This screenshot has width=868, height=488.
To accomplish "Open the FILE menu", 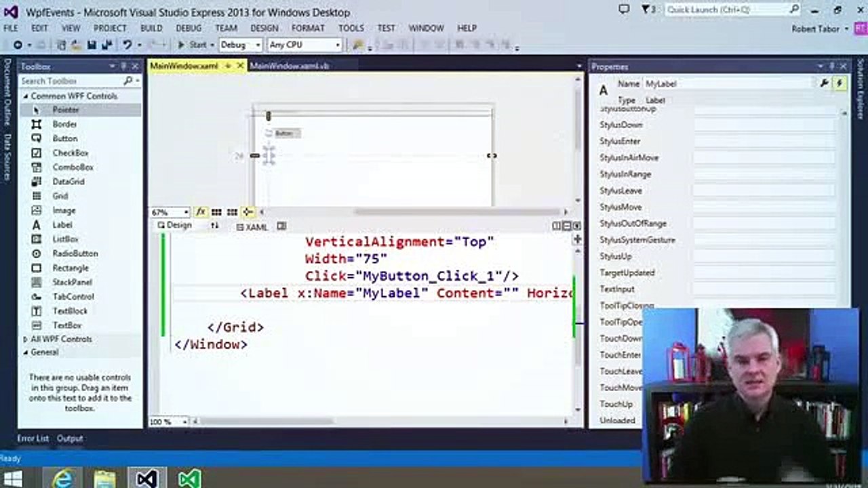I will [11, 28].
